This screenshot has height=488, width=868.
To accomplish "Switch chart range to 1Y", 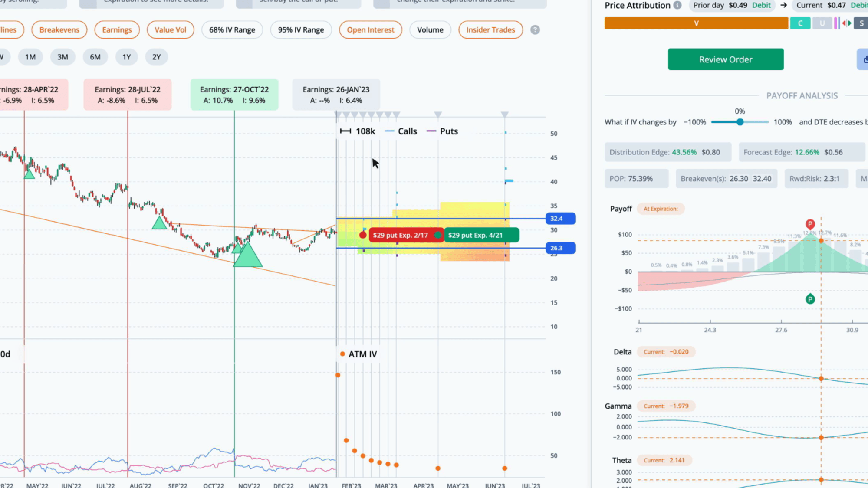I will pyautogui.click(x=126, y=57).
